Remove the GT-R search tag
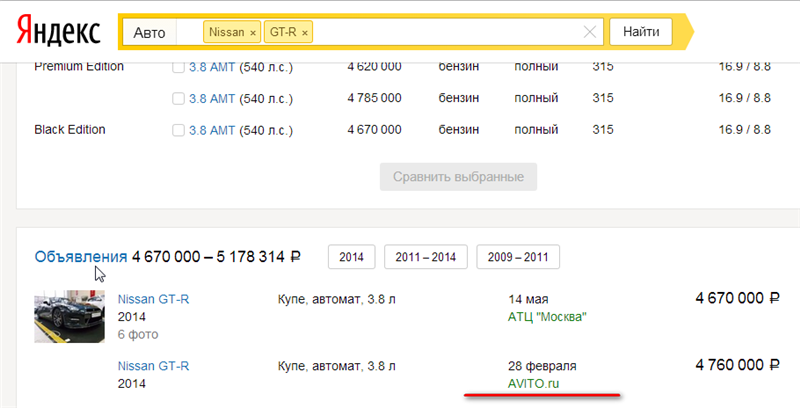Image resolution: width=800 pixels, height=408 pixels. [x=305, y=33]
